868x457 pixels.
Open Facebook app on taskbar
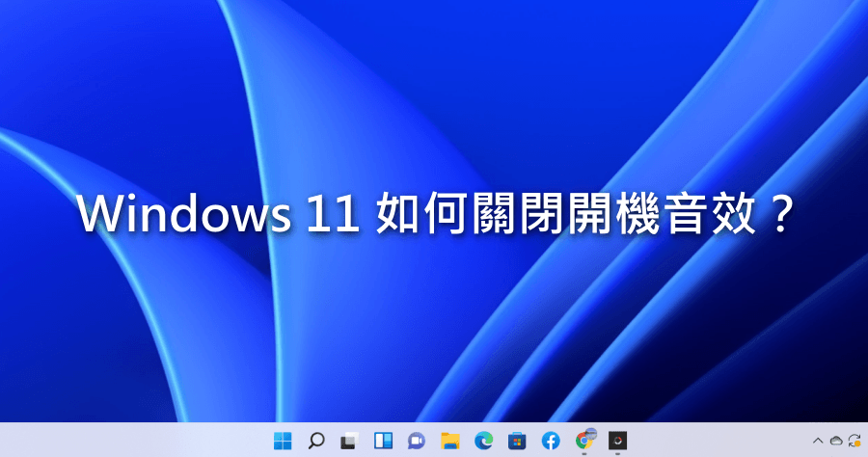[x=551, y=441]
